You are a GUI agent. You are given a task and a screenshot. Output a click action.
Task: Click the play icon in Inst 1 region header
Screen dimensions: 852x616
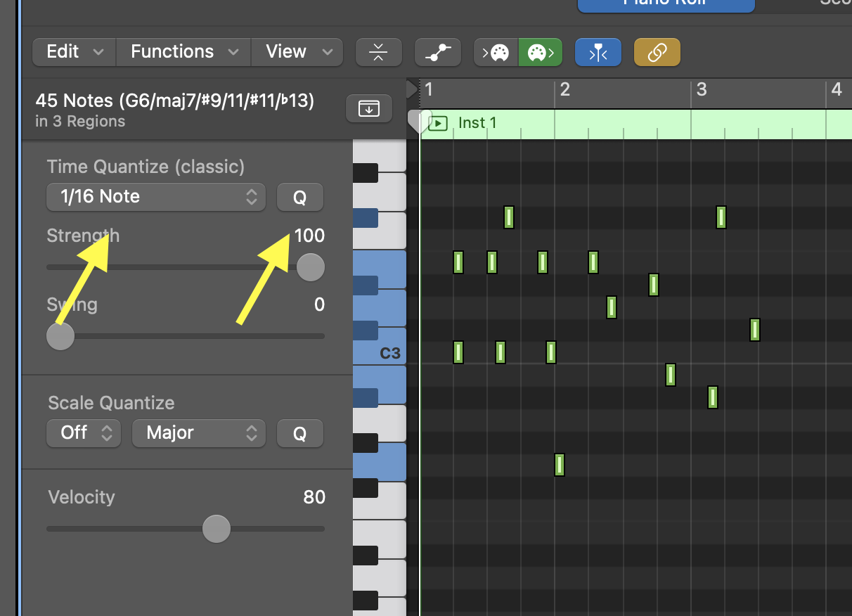(438, 124)
